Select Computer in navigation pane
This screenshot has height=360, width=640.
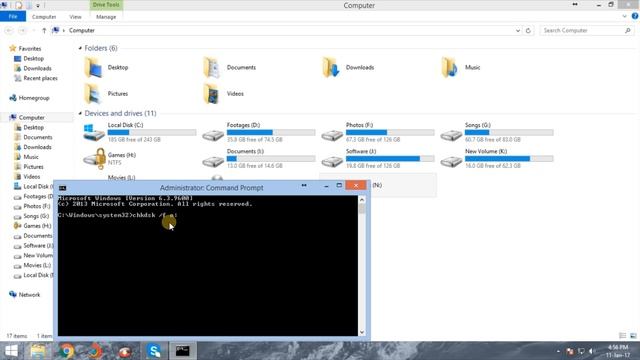pos(31,118)
